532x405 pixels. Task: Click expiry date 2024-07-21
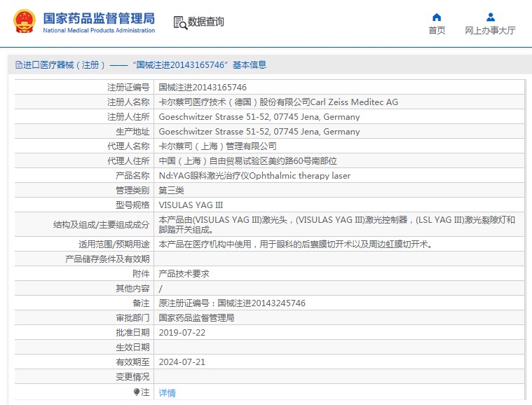pos(182,362)
